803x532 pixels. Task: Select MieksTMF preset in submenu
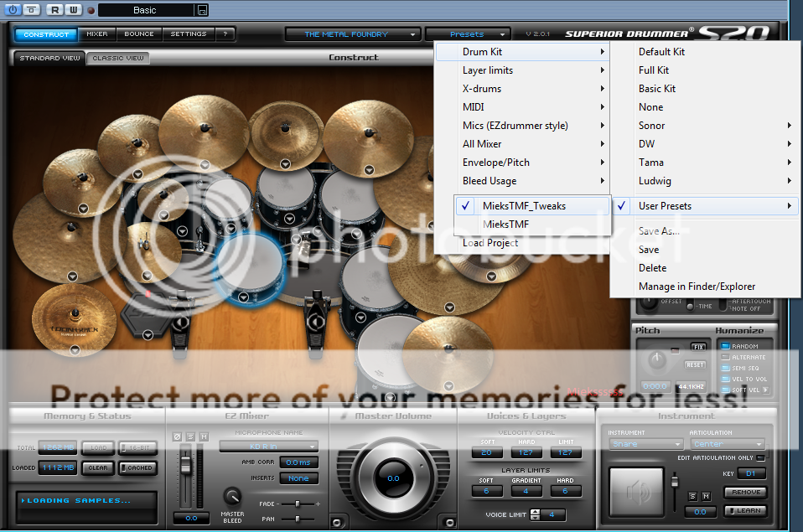[x=532, y=225]
